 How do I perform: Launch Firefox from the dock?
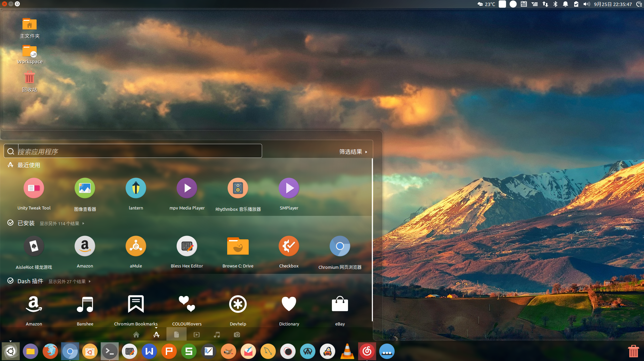tap(50, 351)
